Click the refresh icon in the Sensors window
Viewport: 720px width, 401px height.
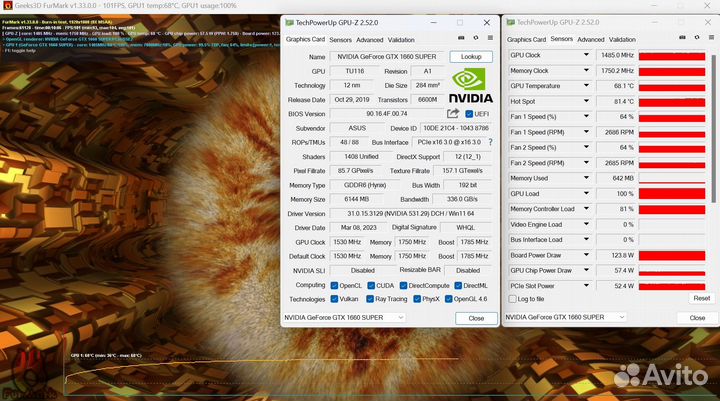coord(697,38)
